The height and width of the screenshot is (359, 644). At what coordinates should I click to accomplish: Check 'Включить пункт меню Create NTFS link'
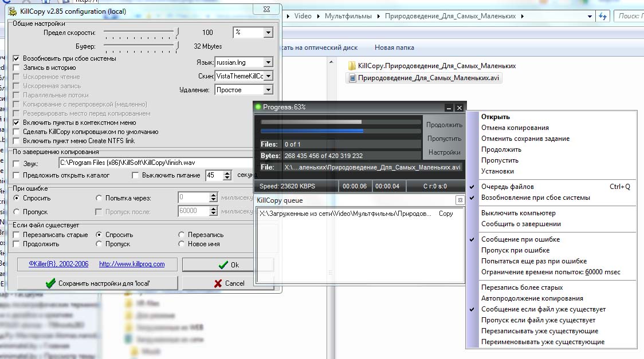[x=16, y=141]
